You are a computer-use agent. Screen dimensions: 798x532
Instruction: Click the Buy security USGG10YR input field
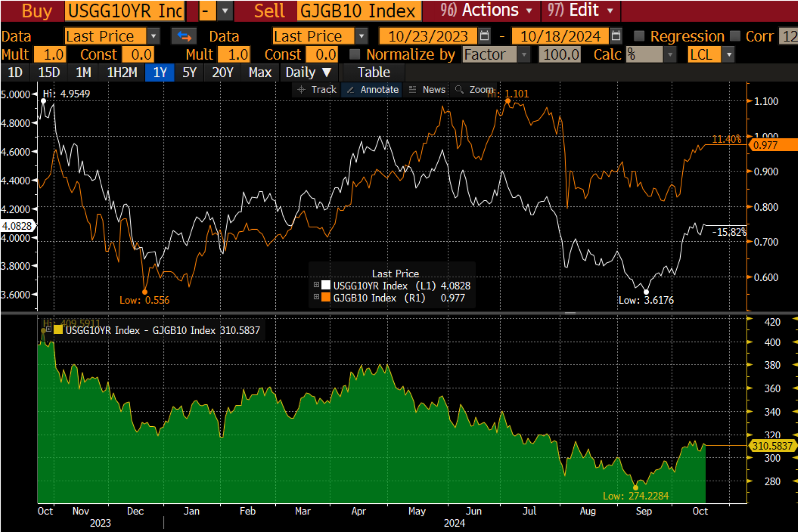coord(124,11)
